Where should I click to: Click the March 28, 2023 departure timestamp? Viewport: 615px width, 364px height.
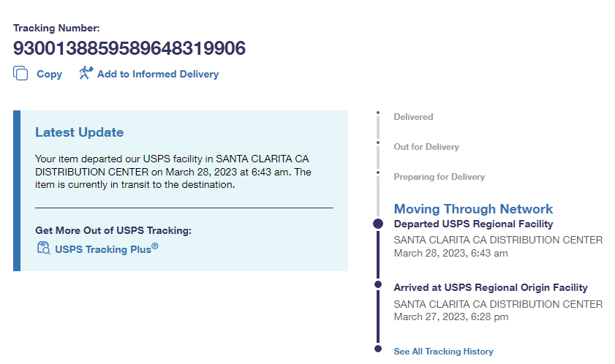click(x=450, y=254)
